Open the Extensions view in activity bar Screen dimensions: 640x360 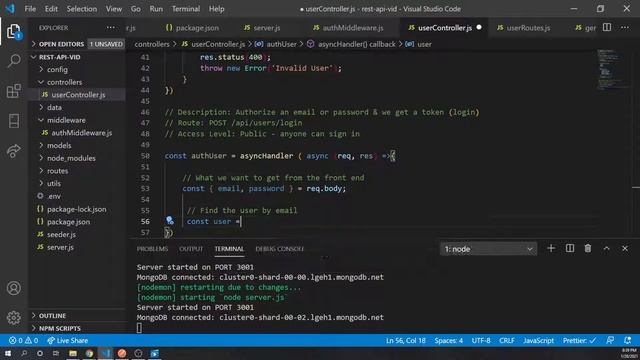(x=13, y=91)
